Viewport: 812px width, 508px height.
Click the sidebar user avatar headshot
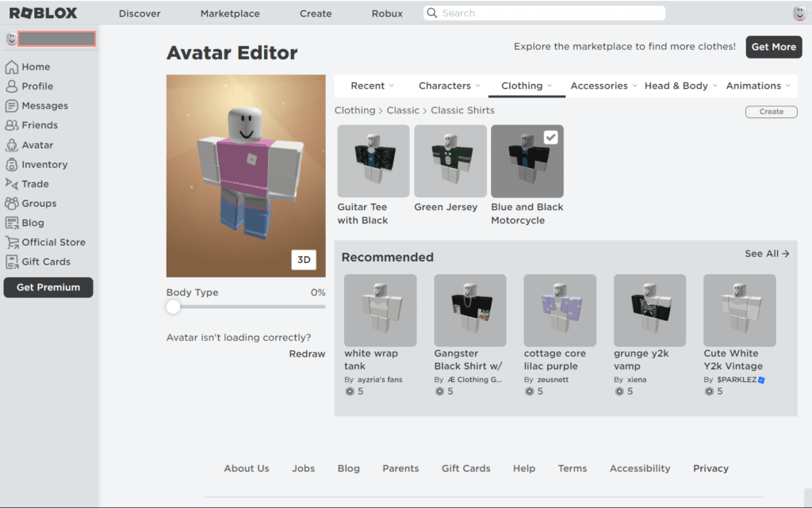11,39
